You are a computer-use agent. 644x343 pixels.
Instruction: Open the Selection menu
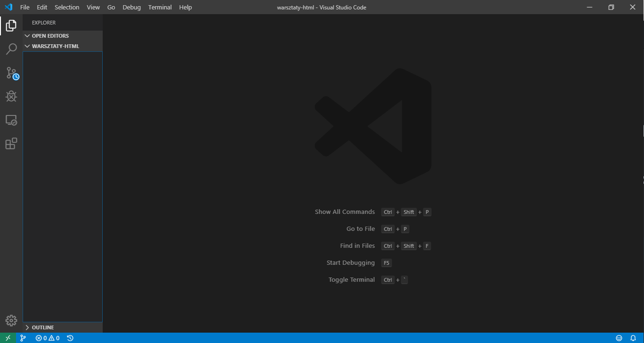(67, 7)
